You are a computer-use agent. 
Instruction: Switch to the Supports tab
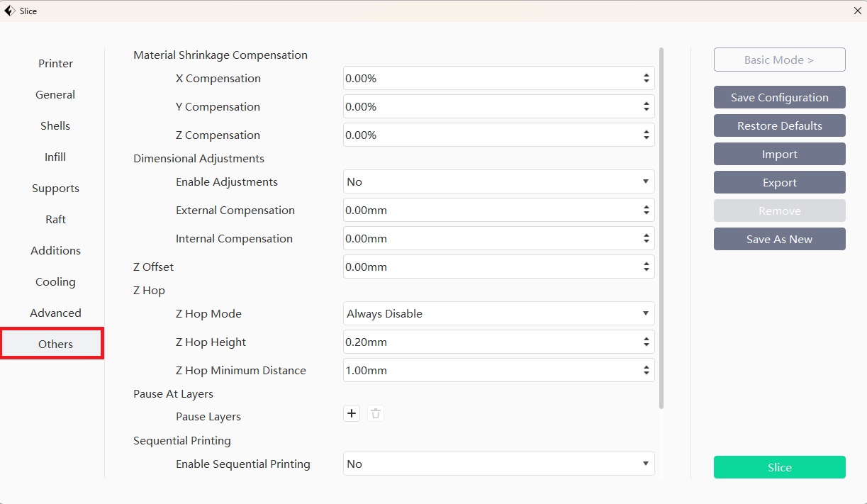click(55, 189)
